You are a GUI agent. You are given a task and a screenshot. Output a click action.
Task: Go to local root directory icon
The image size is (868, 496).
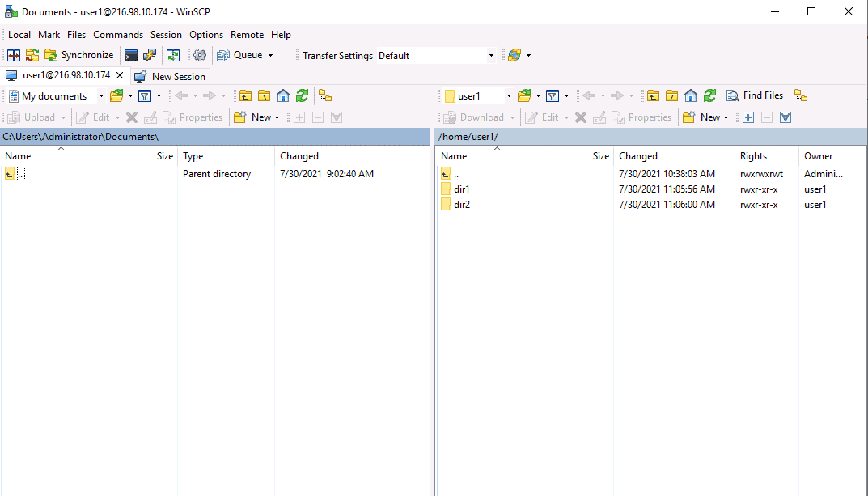pos(264,96)
